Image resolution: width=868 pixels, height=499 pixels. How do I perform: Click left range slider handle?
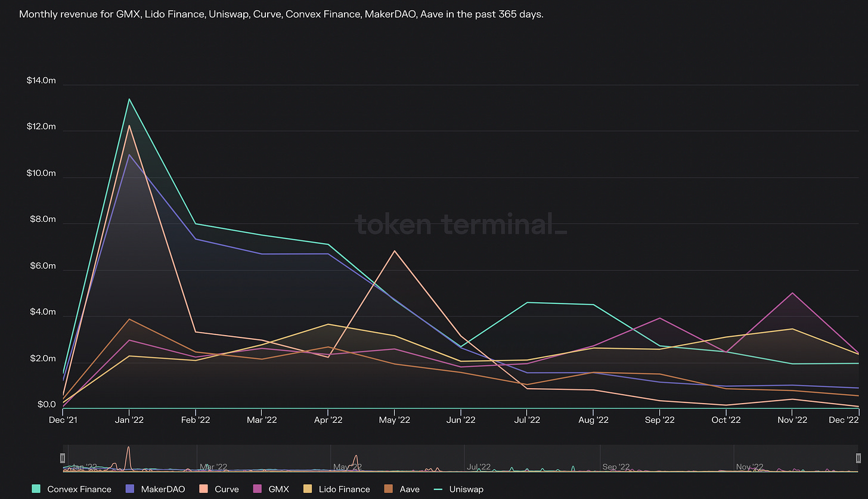coord(63,458)
